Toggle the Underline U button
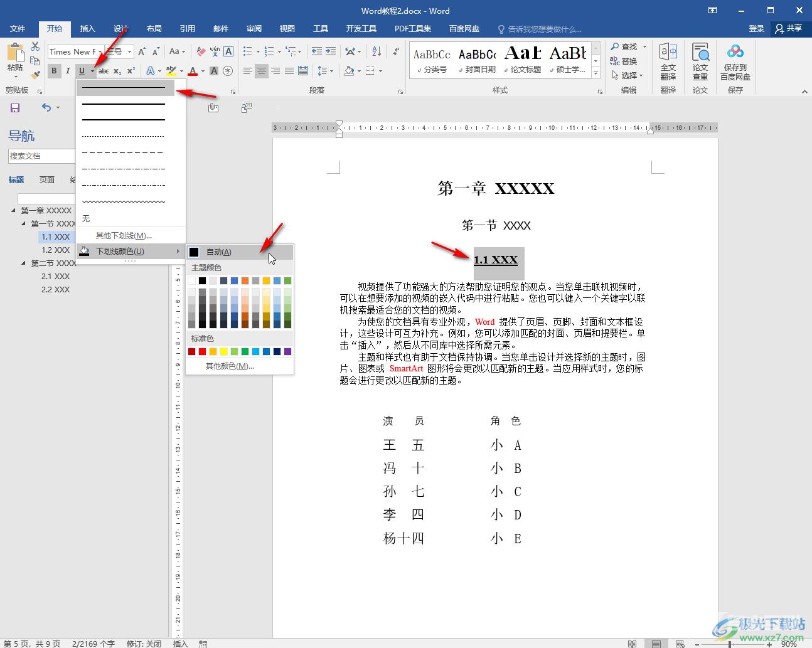Image resolution: width=812 pixels, height=648 pixels. pyautogui.click(x=82, y=71)
